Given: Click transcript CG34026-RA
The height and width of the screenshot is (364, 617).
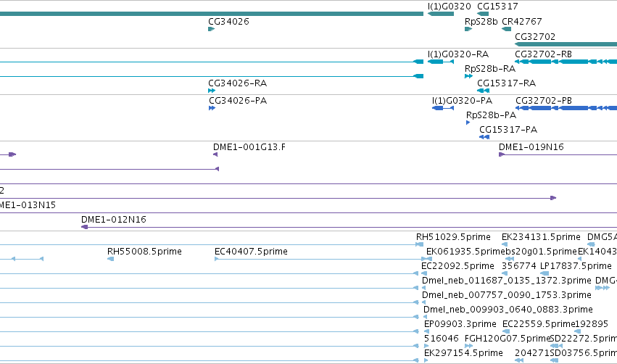Looking at the screenshot, I should (x=237, y=83).
